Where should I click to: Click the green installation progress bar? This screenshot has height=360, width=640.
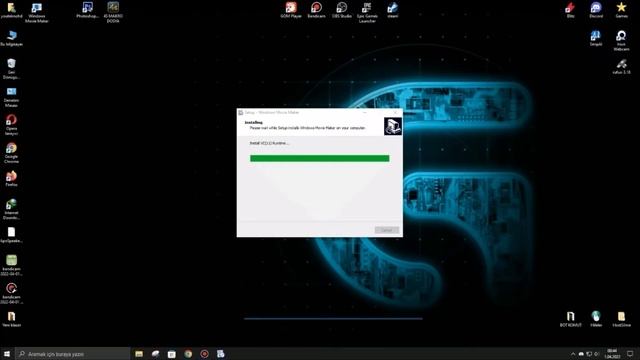pyautogui.click(x=320, y=158)
